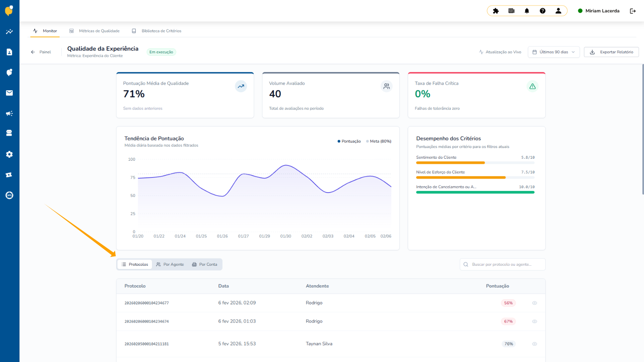
Task: View details eye icon for 56% row
Action: pos(535,303)
